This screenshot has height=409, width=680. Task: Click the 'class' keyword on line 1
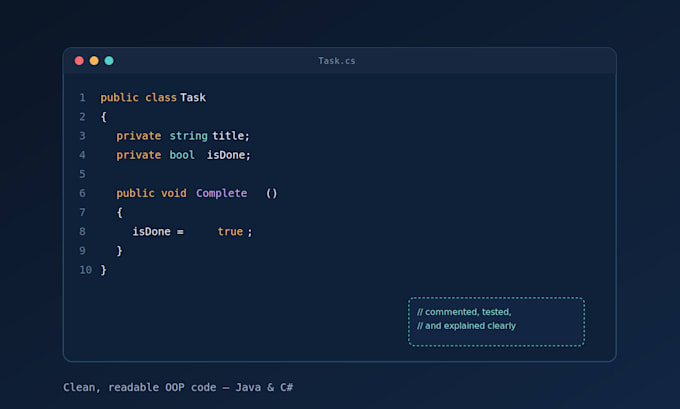tap(161, 98)
